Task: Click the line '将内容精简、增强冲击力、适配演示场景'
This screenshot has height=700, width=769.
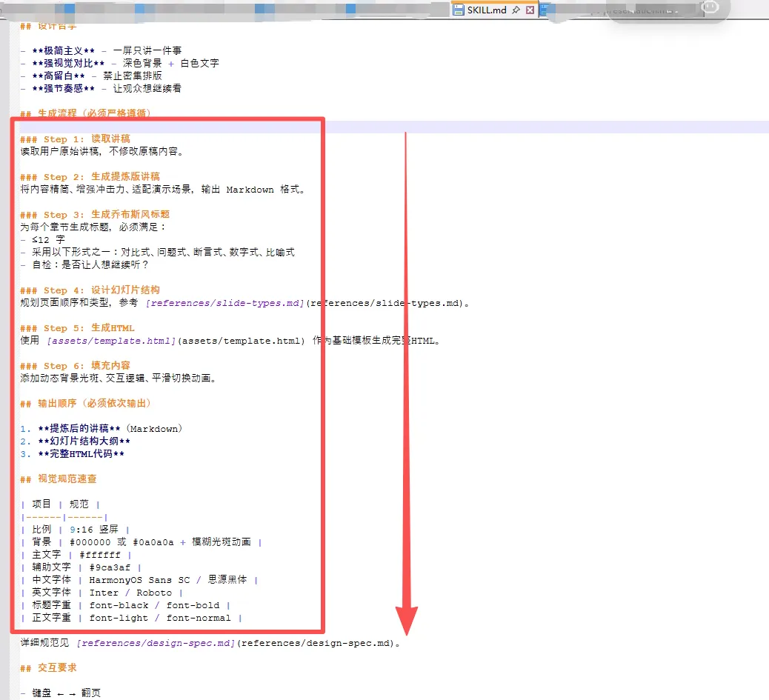Action: click(x=164, y=189)
